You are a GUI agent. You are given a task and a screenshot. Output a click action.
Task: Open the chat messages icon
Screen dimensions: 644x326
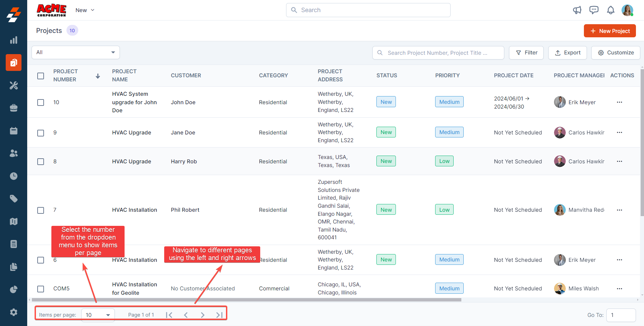(594, 10)
